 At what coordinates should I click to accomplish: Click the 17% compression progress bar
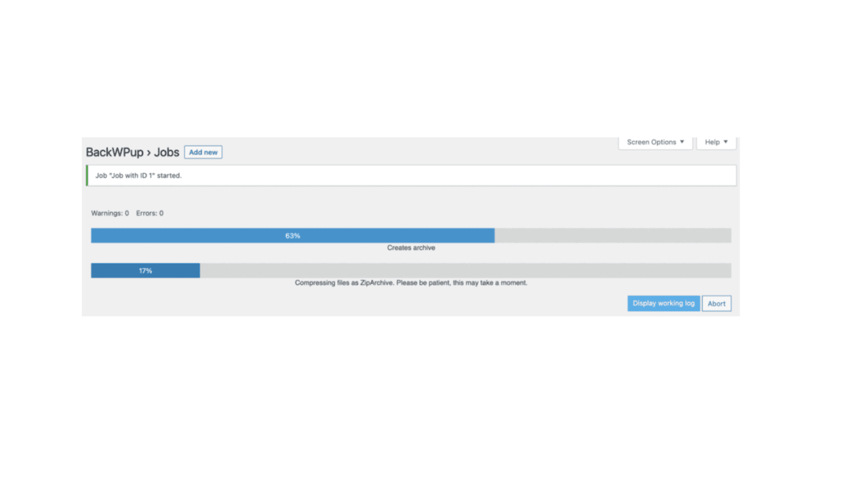point(411,270)
